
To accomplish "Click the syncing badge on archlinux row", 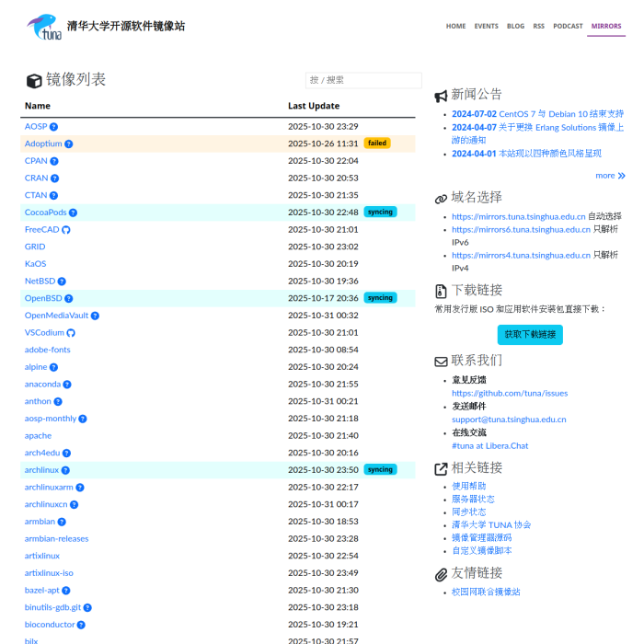I will coord(380,469).
